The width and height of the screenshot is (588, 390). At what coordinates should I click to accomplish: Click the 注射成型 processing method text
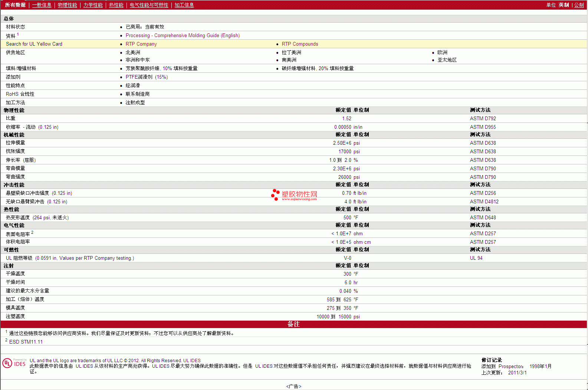pos(135,102)
